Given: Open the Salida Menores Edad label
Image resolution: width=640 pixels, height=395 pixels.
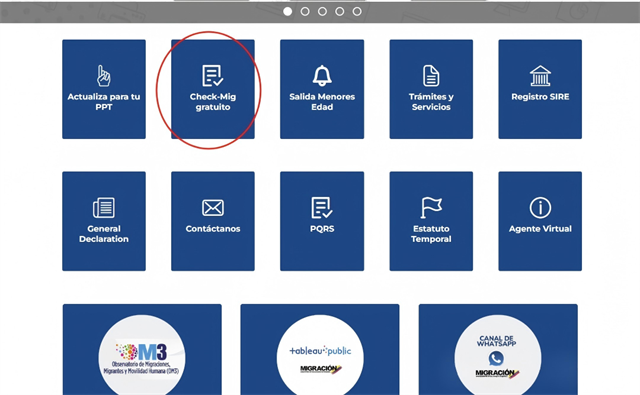Looking at the screenshot, I should [322, 102].
